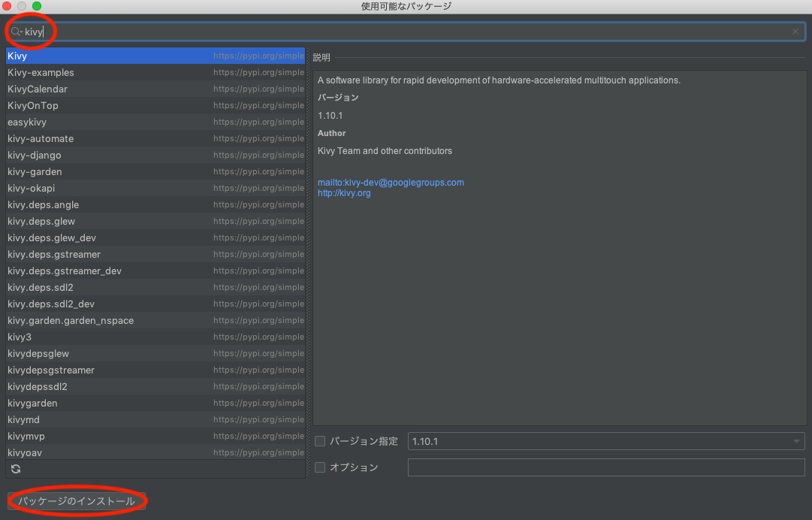Click the パッケージのインストール button
Screen dimensions: 812x520
click(x=77, y=500)
